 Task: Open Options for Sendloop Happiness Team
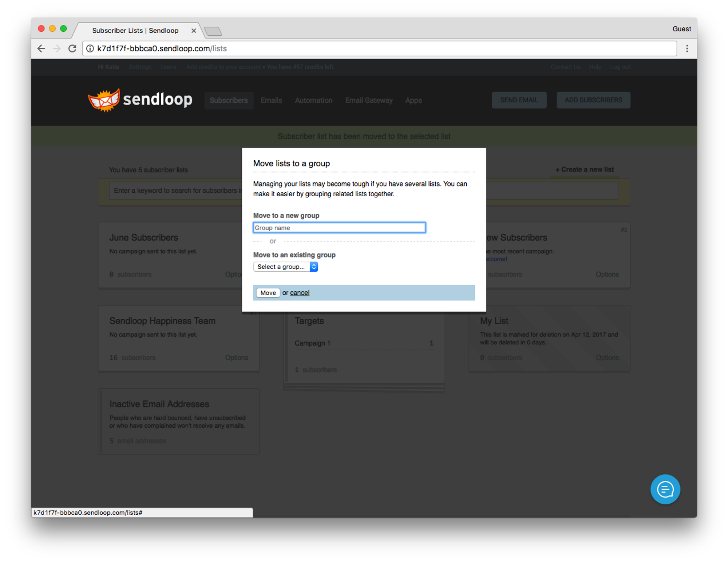click(x=237, y=358)
